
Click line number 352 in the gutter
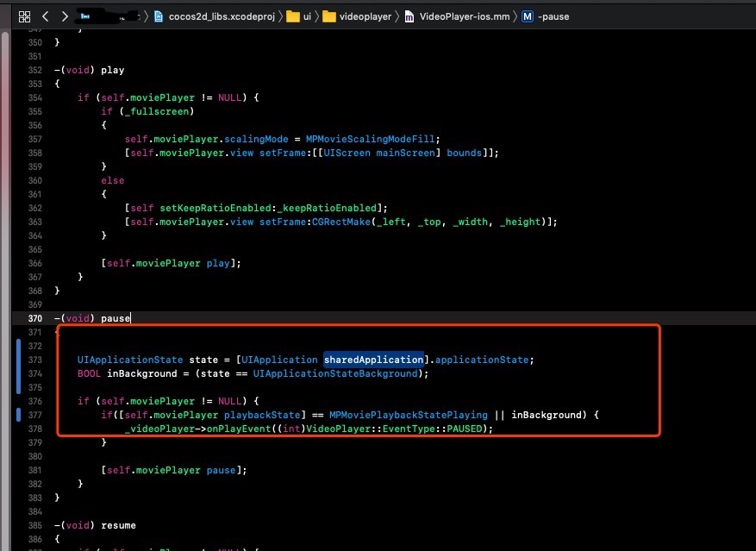pyautogui.click(x=35, y=70)
